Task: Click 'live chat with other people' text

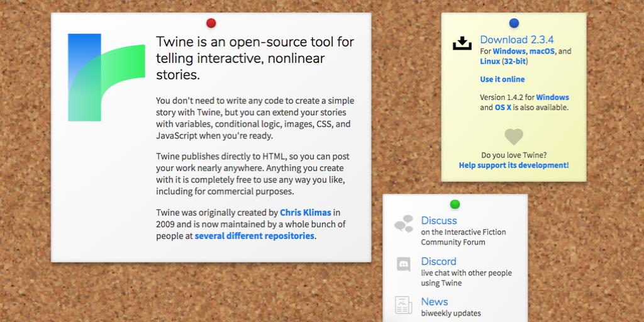Action: [466, 273]
